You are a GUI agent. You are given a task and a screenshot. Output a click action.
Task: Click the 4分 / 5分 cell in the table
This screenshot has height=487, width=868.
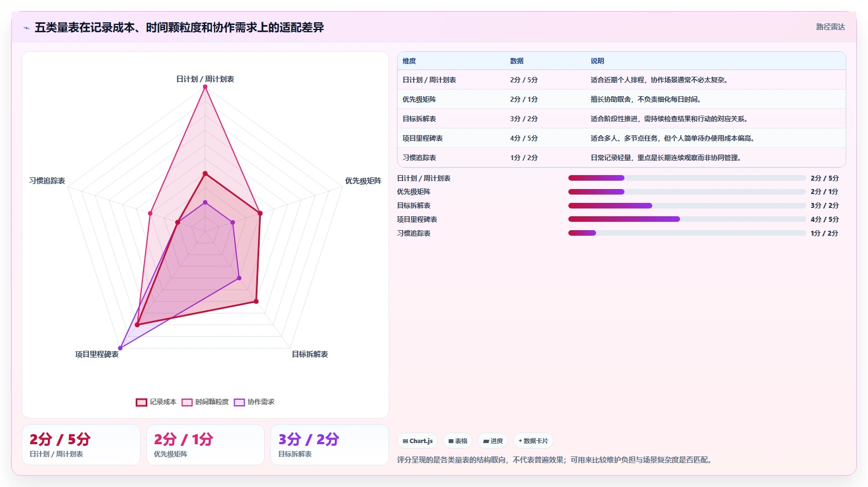(x=524, y=138)
